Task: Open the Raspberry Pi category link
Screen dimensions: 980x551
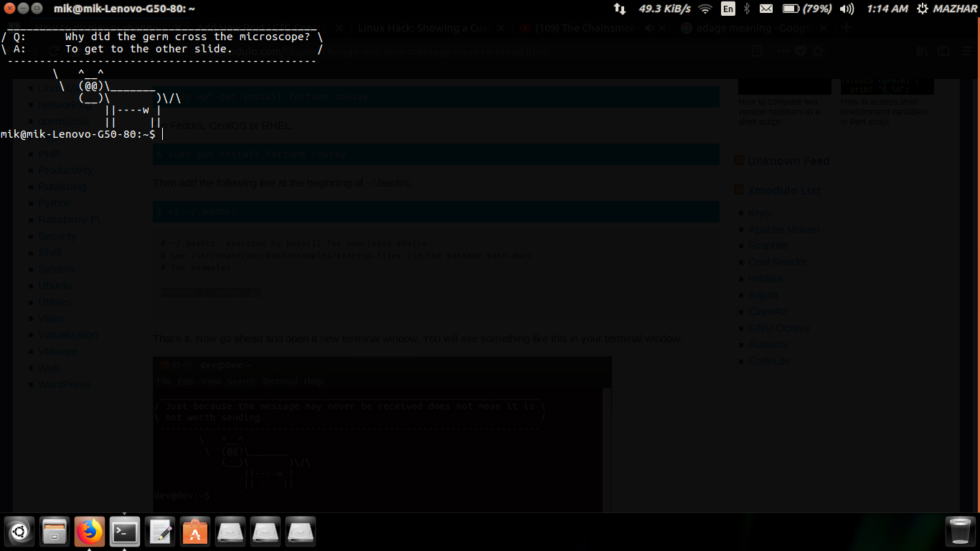Action: pyautogui.click(x=69, y=220)
